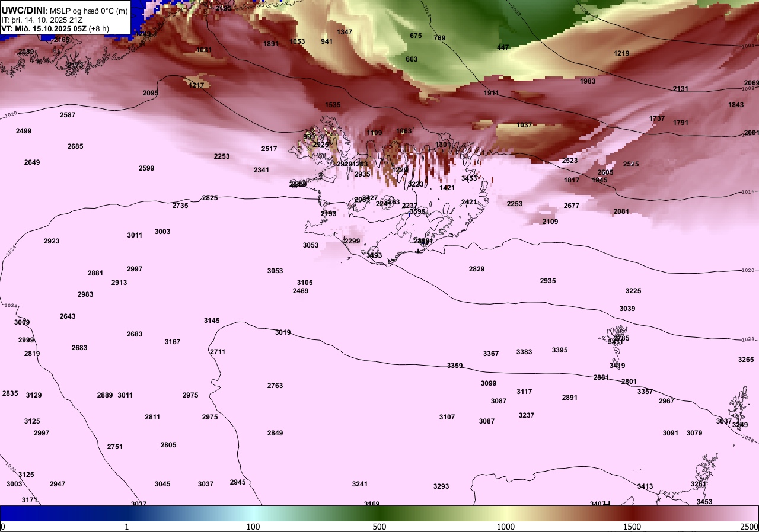The height and width of the screenshot is (532, 759).
Task: Click the freezing level value 2751
Action: 115,447
